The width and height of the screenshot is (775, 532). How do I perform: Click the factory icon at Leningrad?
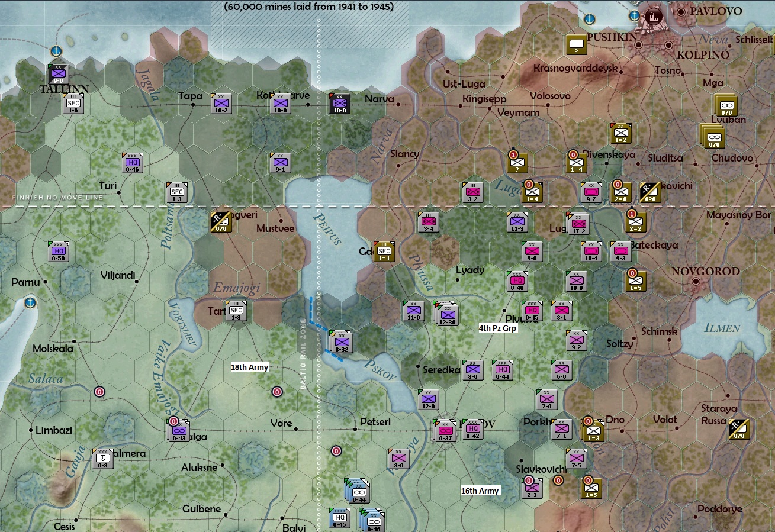click(x=654, y=15)
